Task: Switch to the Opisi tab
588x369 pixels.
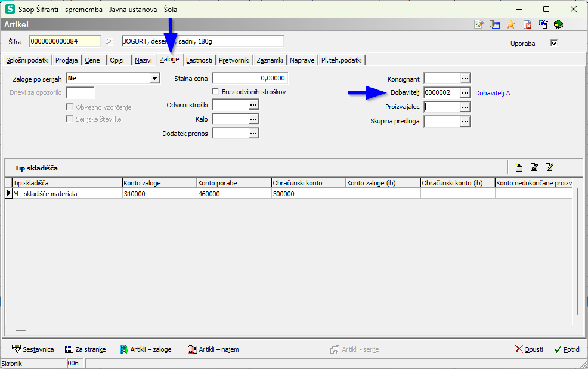Action: click(x=117, y=60)
